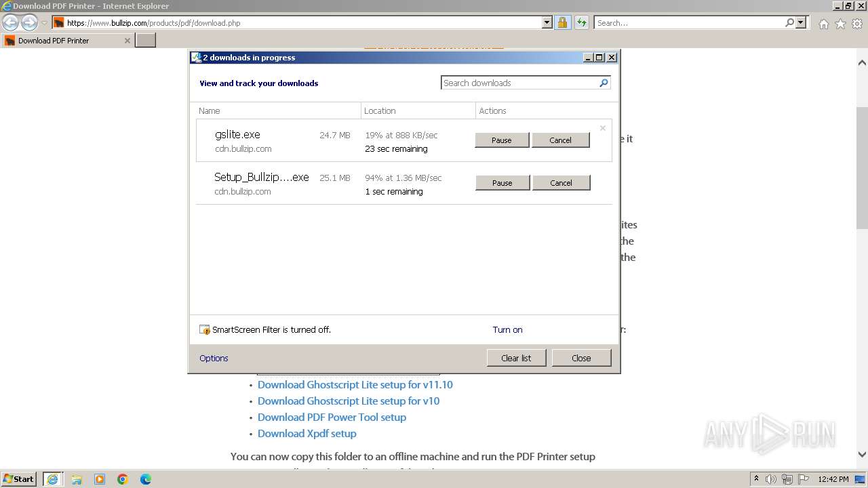This screenshot has width=868, height=488.
Task: Open the address bar URL dropdown
Action: (x=547, y=22)
